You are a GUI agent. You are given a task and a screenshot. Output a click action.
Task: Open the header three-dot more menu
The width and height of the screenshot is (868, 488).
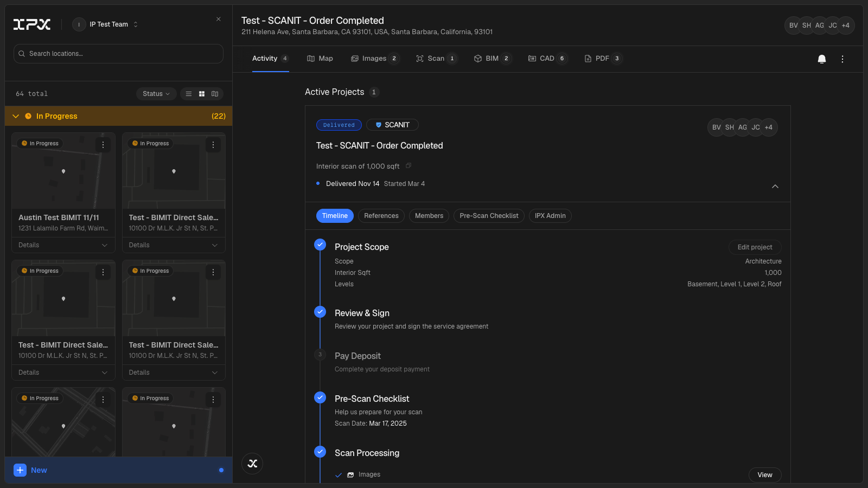click(843, 59)
